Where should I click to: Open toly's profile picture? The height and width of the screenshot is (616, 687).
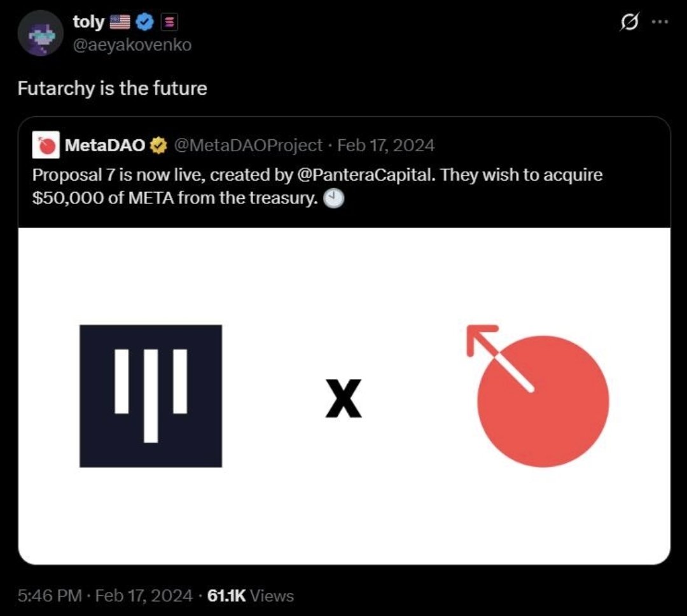[x=39, y=32]
